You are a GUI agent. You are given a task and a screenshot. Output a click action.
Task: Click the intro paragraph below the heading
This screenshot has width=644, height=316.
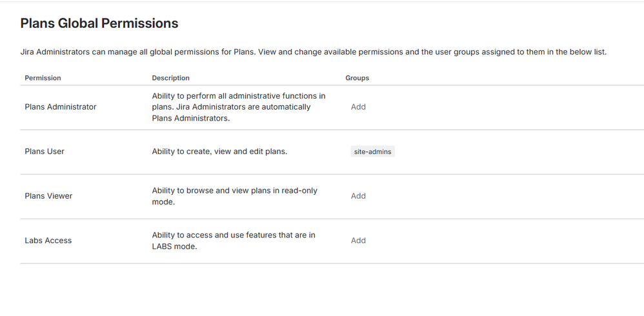313,52
